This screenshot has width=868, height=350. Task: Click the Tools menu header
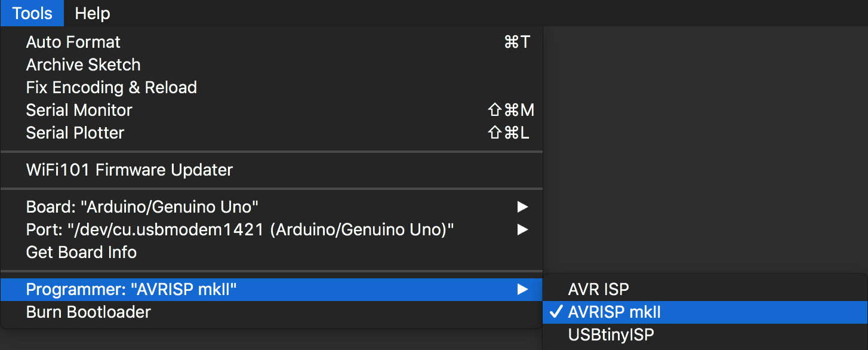point(32,13)
